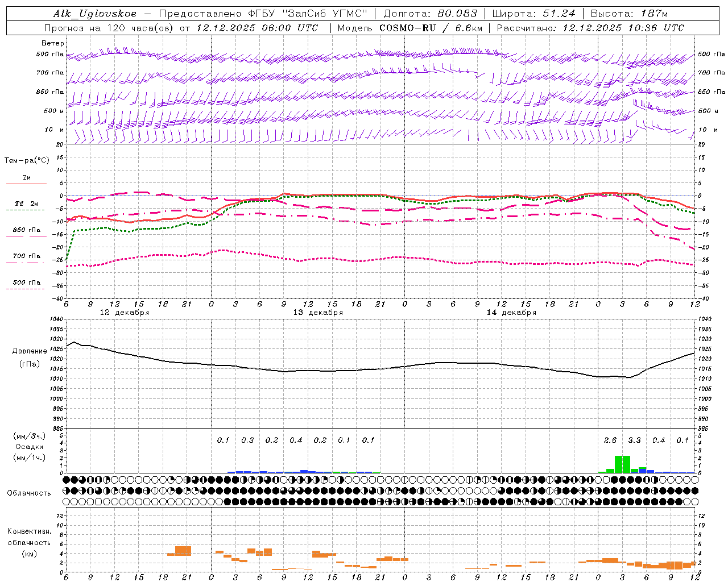Click the (мм/3ч.) units label
The height and width of the screenshot is (582, 728).
(x=29, y=436)
